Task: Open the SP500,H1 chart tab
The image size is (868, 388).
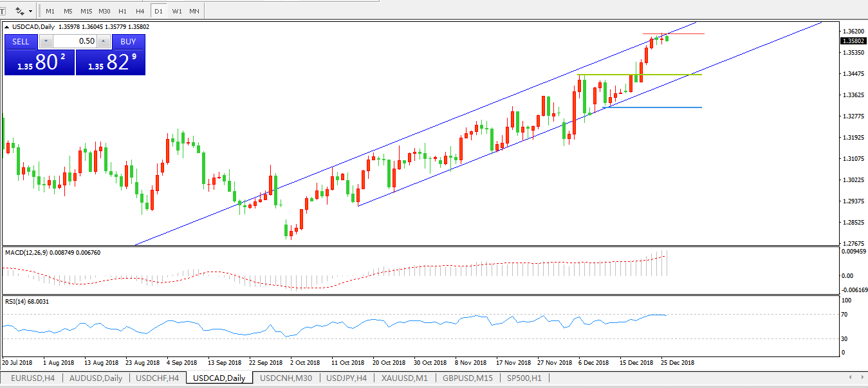Action: pyautogui.click(x=524, y=378)
